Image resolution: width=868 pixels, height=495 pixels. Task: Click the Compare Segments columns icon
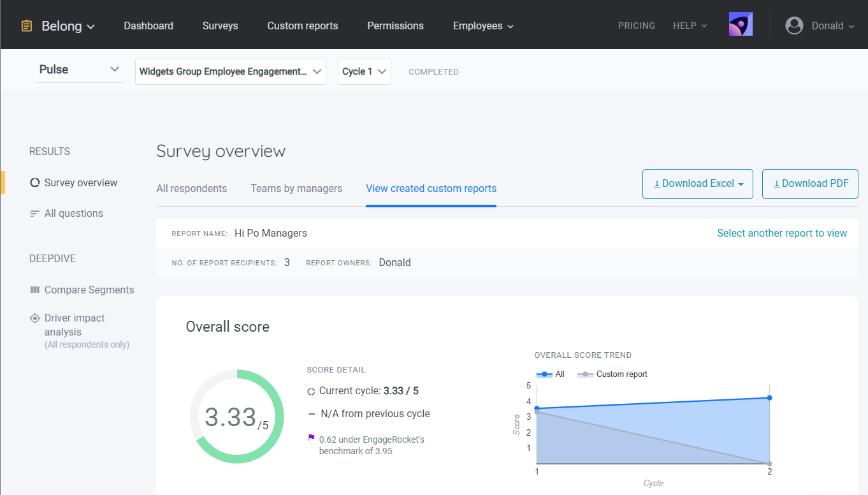(x=35, y=290)
